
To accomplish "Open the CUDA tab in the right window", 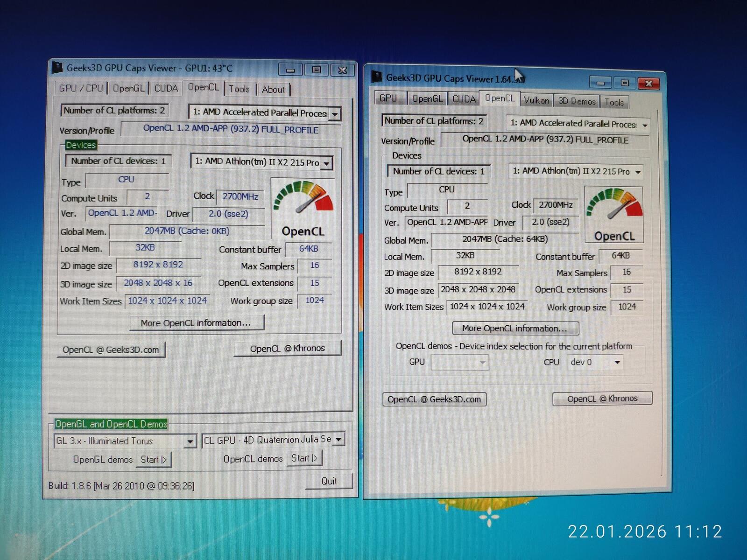I will point(464,99).
